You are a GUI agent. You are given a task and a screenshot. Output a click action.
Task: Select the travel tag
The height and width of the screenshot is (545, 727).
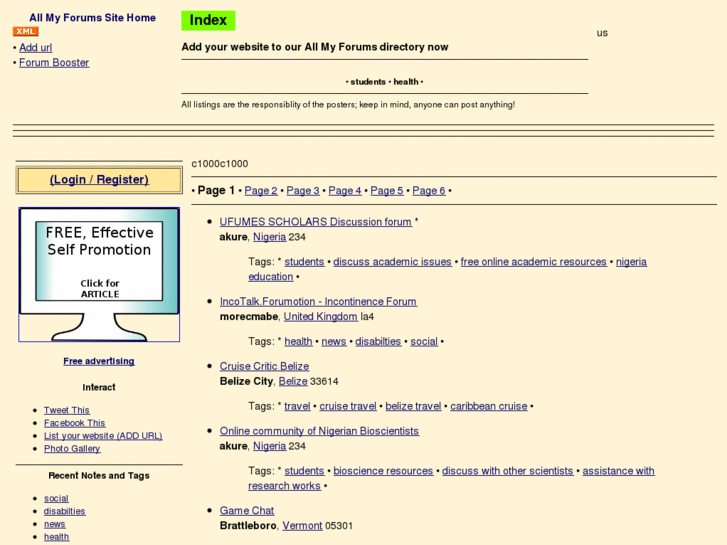point(297,406)
